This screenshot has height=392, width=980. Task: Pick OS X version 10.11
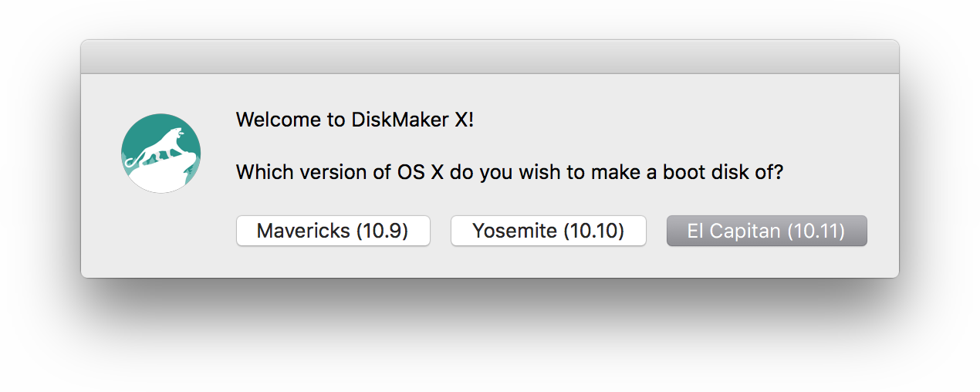pos(766,231)
